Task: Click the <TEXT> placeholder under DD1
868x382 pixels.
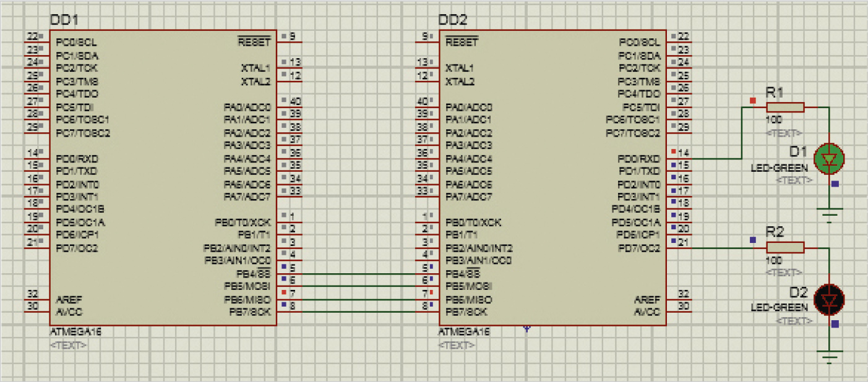Action: (x=68, y=345)
